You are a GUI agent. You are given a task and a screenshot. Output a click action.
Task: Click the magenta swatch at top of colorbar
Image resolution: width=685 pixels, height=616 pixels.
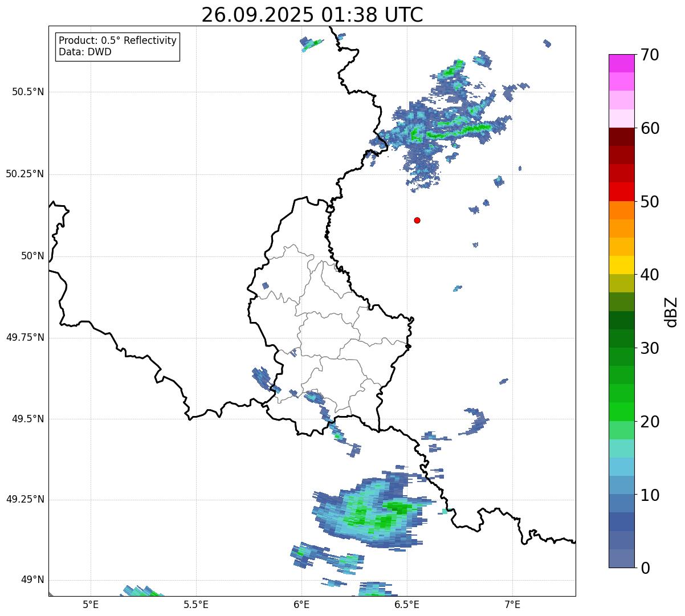621,63
